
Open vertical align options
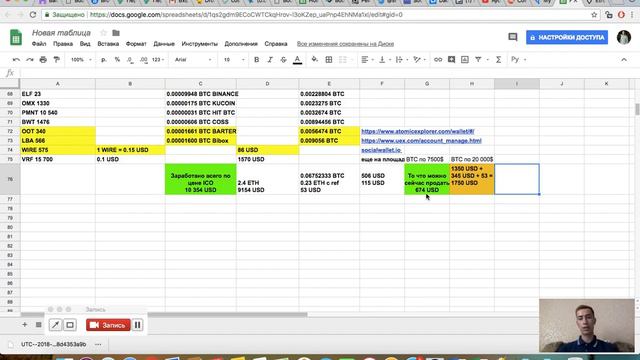click(x=384, y=60)
